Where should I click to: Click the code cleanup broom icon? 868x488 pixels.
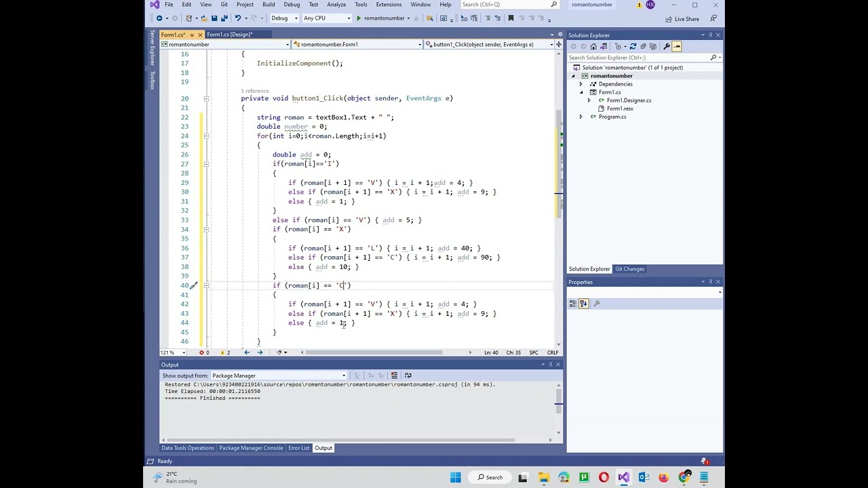point(279,352)
